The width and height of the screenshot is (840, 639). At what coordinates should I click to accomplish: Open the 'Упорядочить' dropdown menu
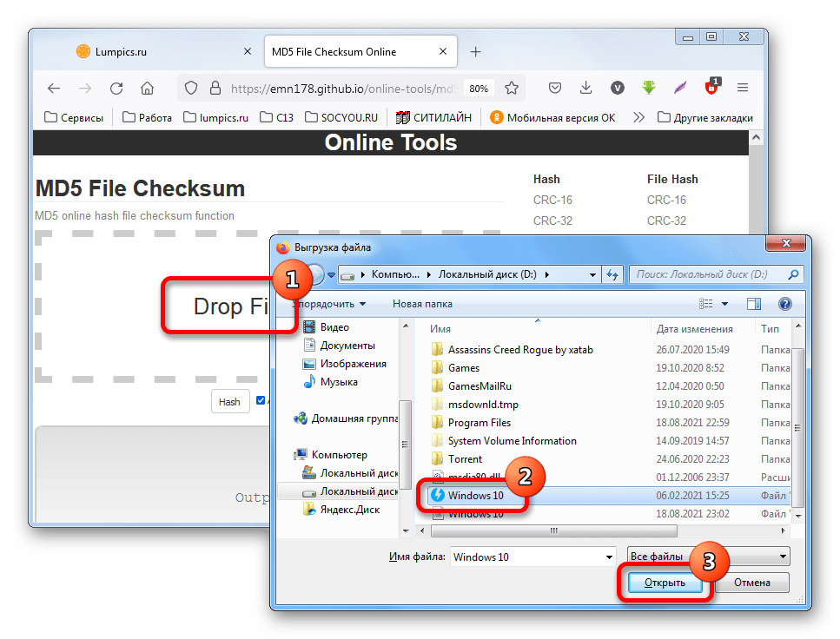tap(329, 304)
